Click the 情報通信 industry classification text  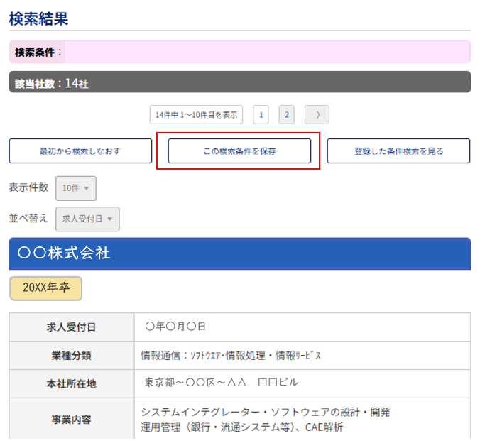point(231,355)
